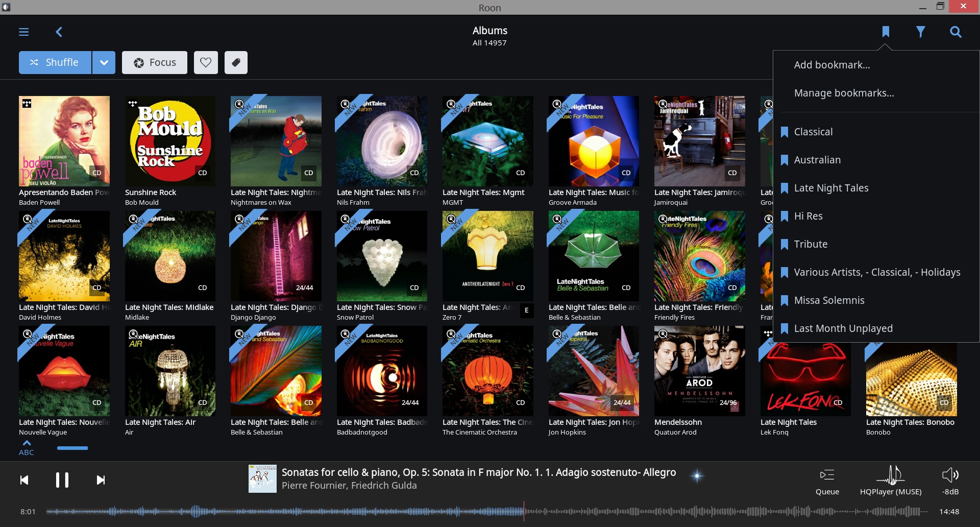This screenshot has height=527, width=980.
Task: Open Late Night Tales Django Django cover
Action: [x=276, y=256]
